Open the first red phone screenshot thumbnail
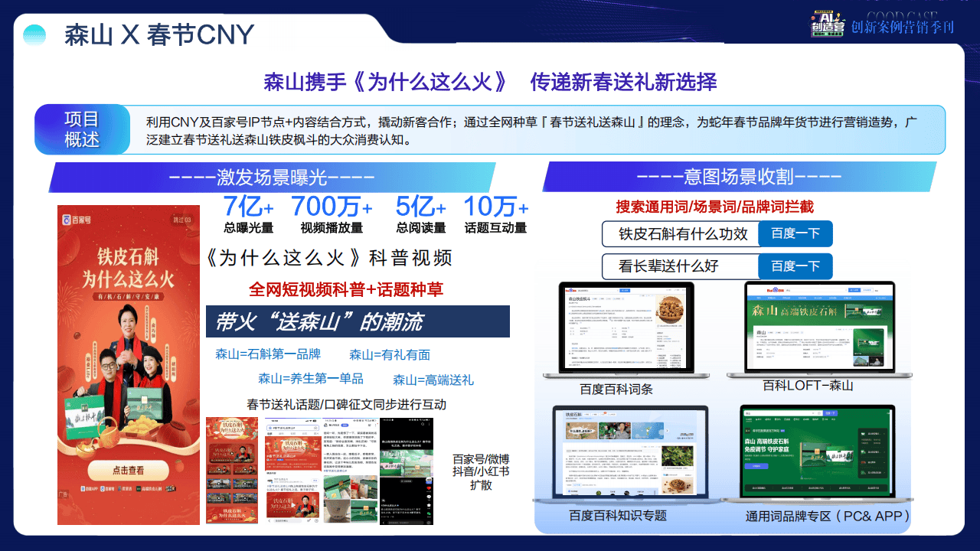The height and width of the screenshot is (551, 980). [232, 471]
